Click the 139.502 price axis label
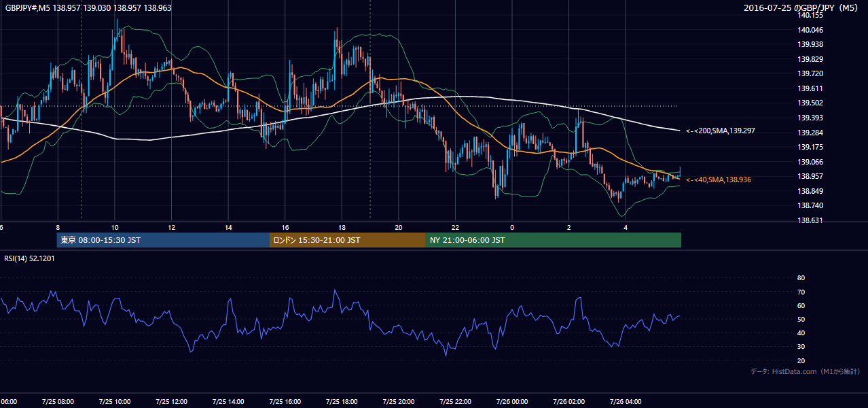The height and width of the screenshot is (408, 868). (x=810, y=103)
